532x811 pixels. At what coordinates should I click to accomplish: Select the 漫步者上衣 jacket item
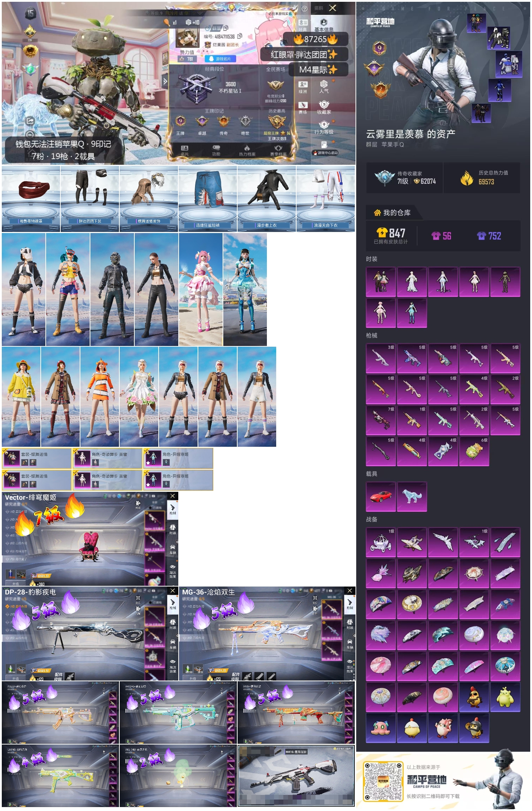tap(267, 199)
